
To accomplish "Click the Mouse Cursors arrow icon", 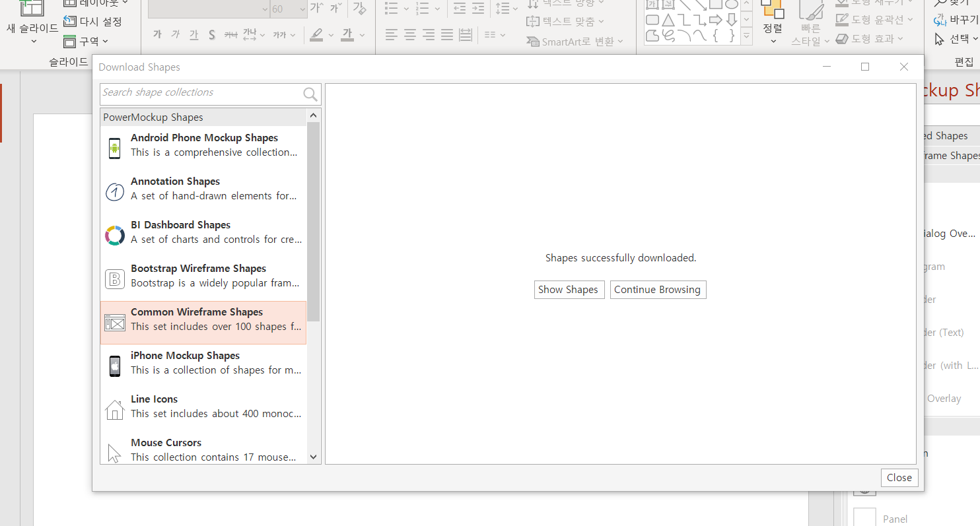I will (114, 453).
